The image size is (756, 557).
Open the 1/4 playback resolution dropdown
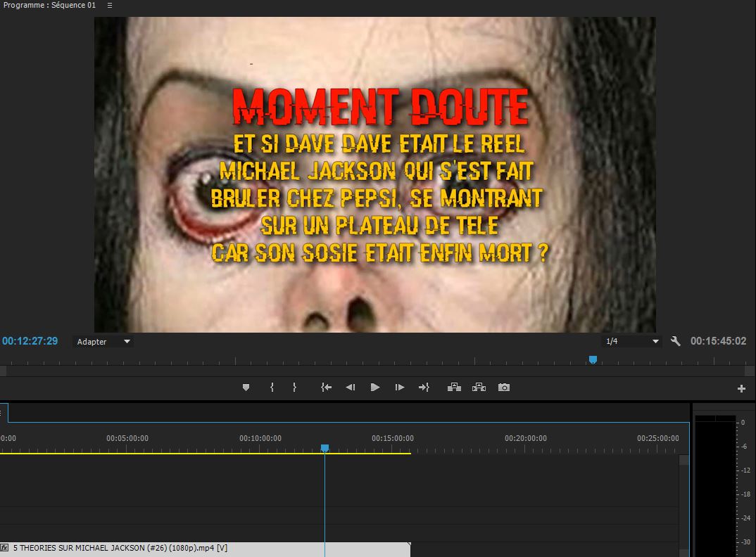tap(632, 341)
